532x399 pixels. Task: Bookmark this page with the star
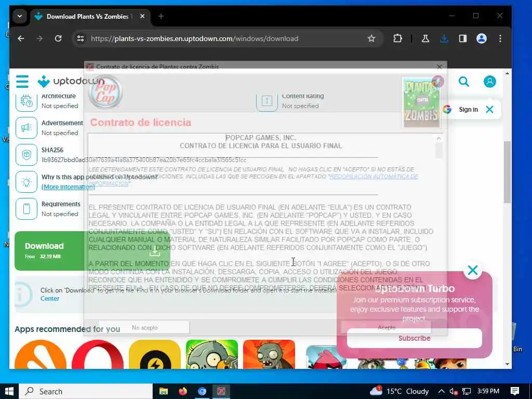(x=371, y=38)
